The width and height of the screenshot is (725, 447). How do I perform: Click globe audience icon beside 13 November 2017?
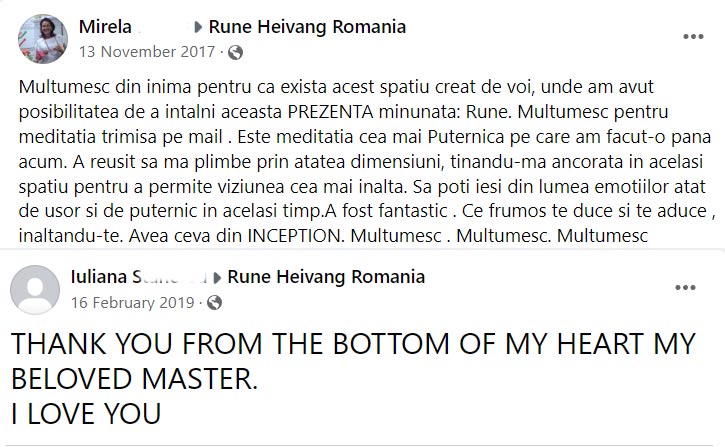[x=234, y=52]
